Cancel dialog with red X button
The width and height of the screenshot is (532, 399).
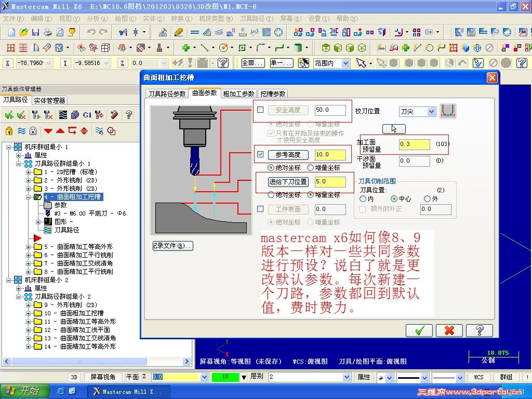pyautogui.click(x=449, y=330)
